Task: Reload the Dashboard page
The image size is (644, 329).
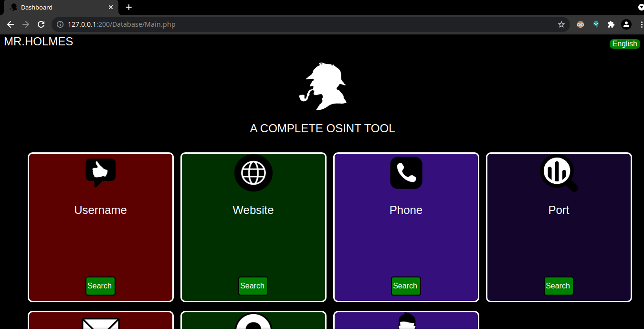Action: click(x=41, y=24)
